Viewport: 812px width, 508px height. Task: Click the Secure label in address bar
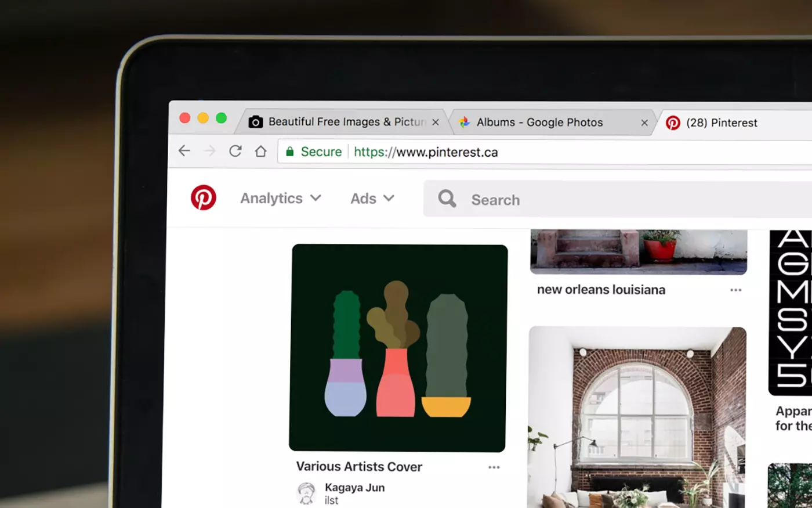(321, 152)
